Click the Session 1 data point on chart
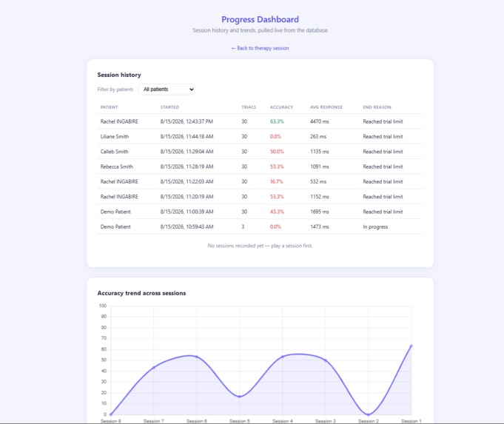 pos(411,346)
